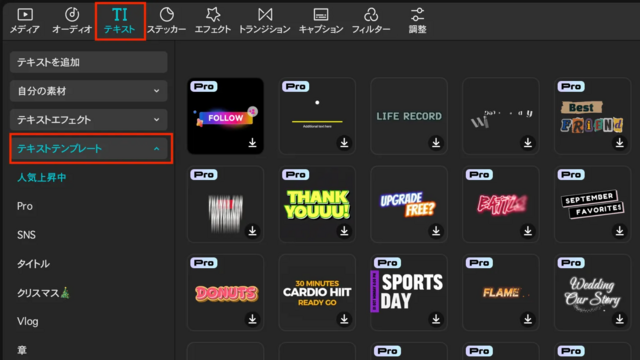Preview the Best Friend template thumbnail
The height and width of the screenshot is (360, 640).
(593, 116)
